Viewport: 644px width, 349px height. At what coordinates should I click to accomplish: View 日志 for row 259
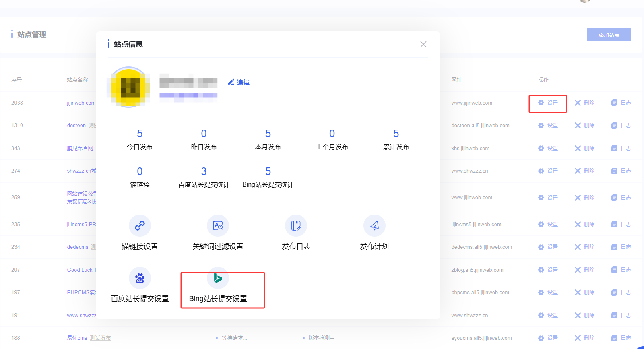click(x=621, y=198)
